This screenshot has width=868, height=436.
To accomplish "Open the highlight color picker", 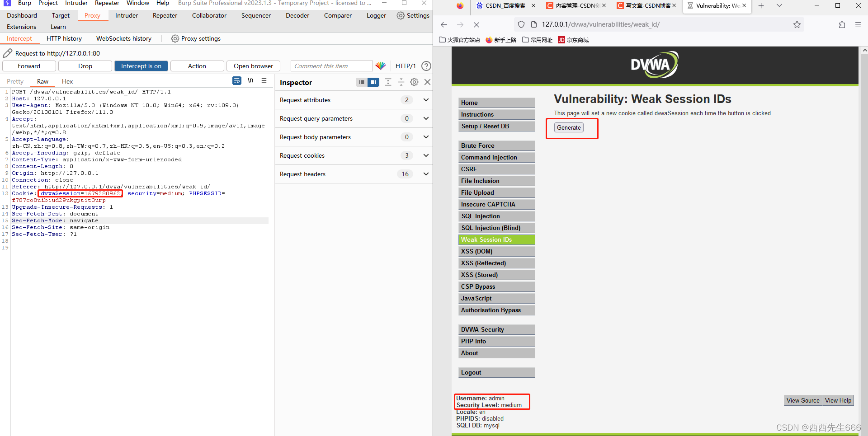I will (x=381, y=66).
